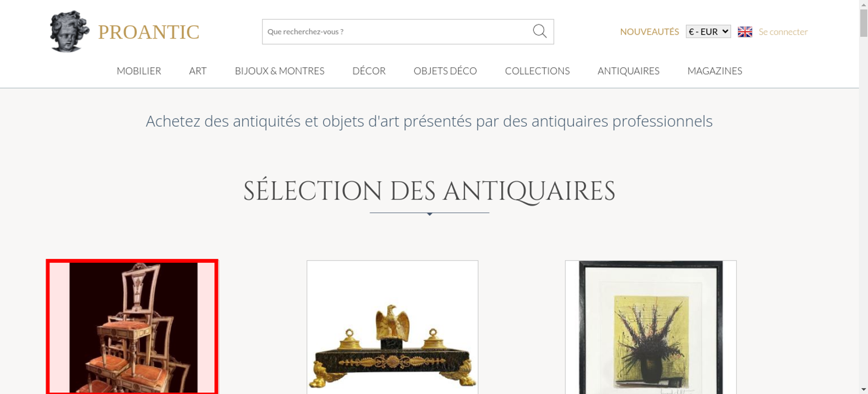
Task: Open the ART menu
Action: [x=198, y=71]
